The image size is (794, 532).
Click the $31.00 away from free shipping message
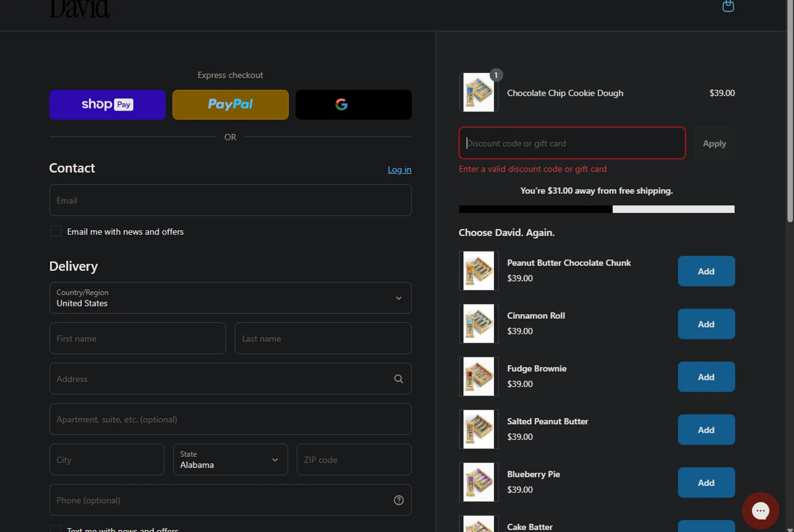pyautogui.click(x=597, y=191)
